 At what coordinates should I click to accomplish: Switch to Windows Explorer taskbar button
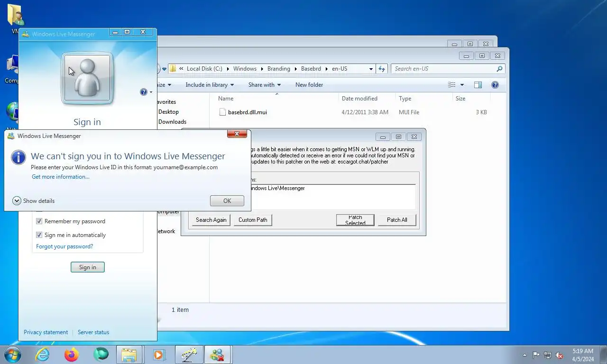129,355
